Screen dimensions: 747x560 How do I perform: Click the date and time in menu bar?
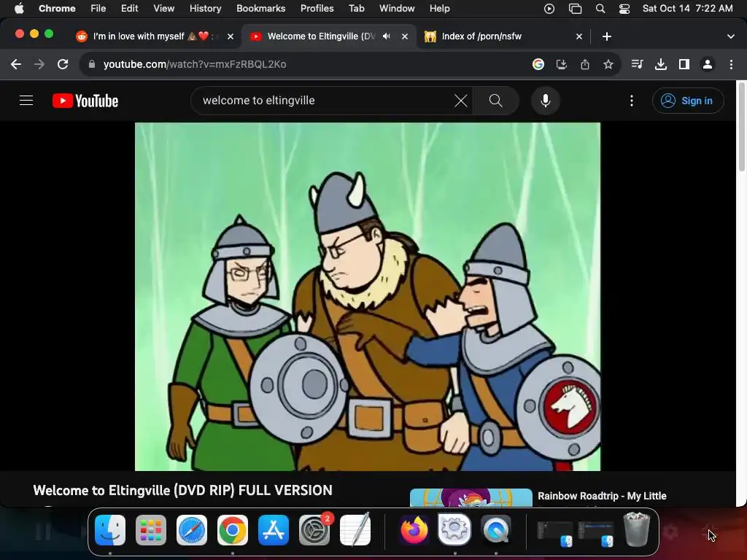pyautogui.click(x=687, y=8)
